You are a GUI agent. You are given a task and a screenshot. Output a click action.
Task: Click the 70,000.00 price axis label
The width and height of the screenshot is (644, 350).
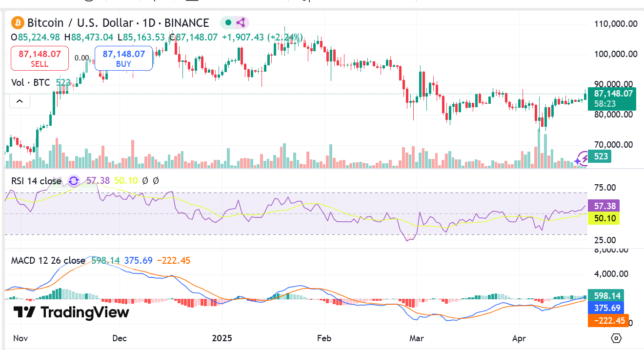[613, 144]
